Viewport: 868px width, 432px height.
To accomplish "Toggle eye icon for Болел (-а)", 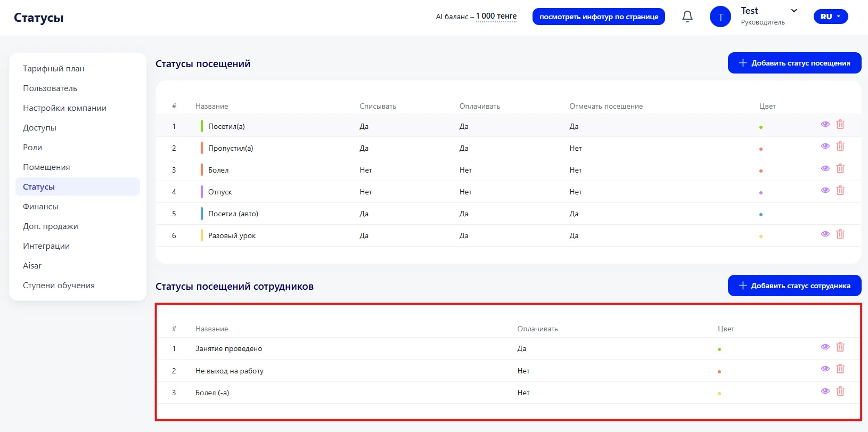I will pos(825,391).
